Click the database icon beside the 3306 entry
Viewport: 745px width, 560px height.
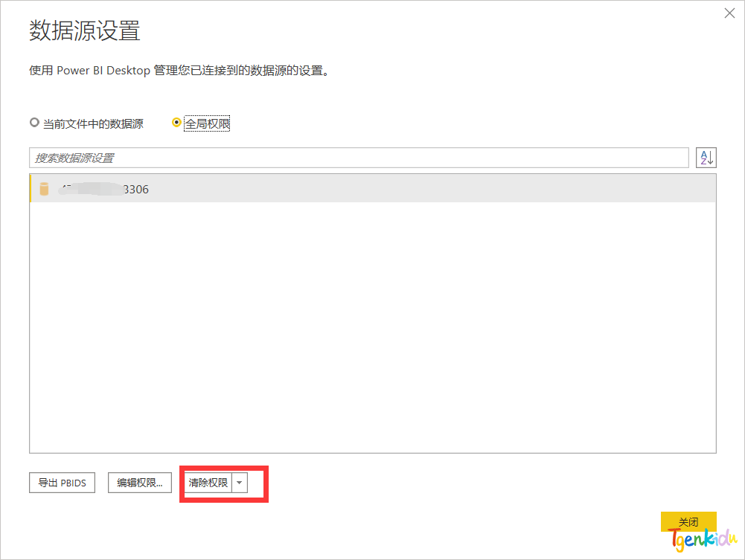44,189
